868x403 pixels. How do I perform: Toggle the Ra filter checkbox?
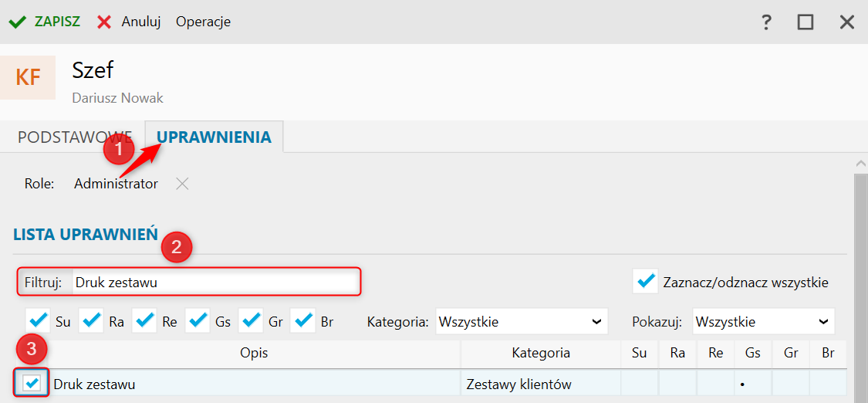coord(91,321)
